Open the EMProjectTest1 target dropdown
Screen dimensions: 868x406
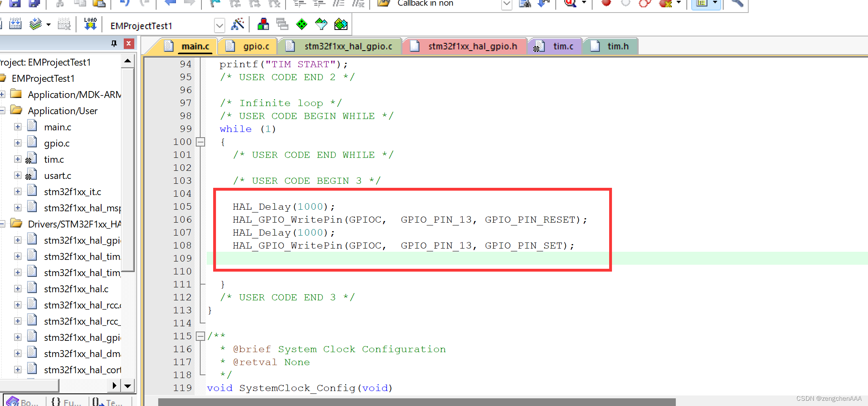click(219, 26)
